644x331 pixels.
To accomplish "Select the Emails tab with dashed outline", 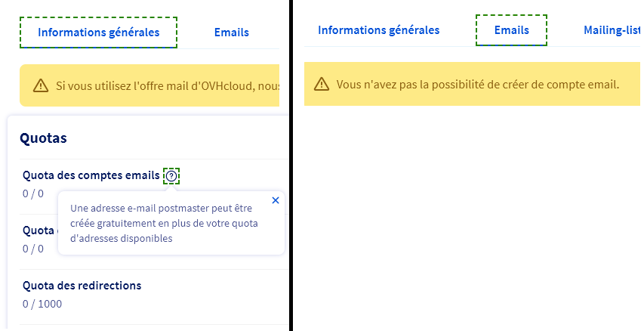I will 511,30.
